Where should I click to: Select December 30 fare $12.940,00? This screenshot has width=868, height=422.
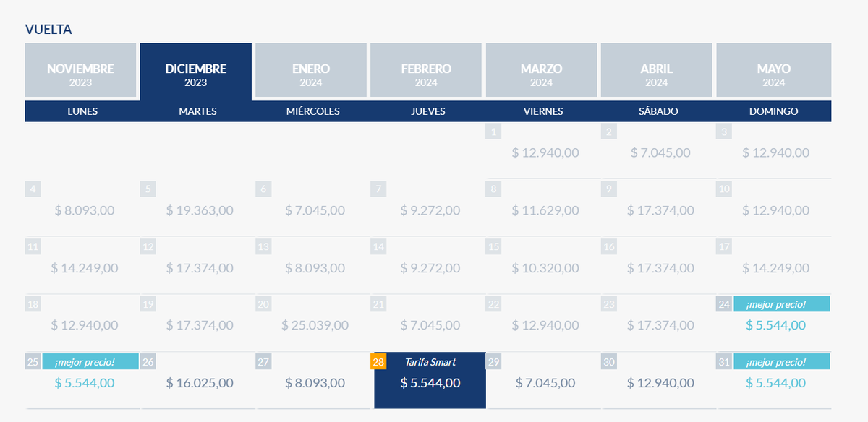(660, 382)
